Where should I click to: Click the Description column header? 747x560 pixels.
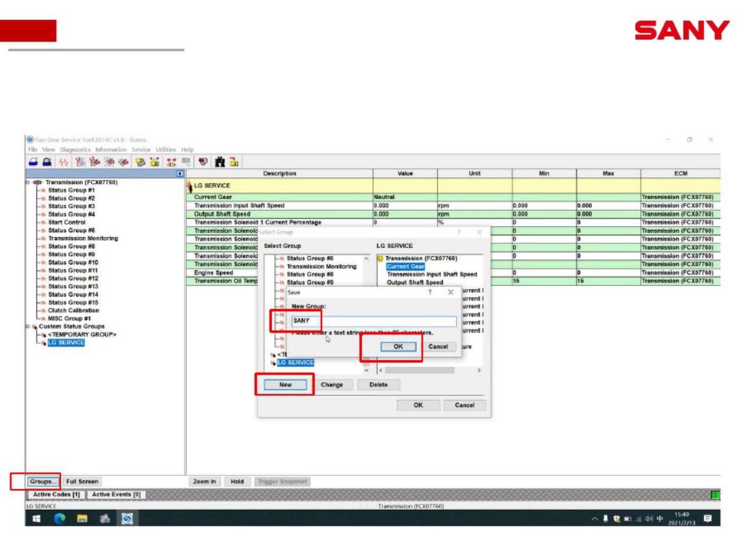(280, 173)
